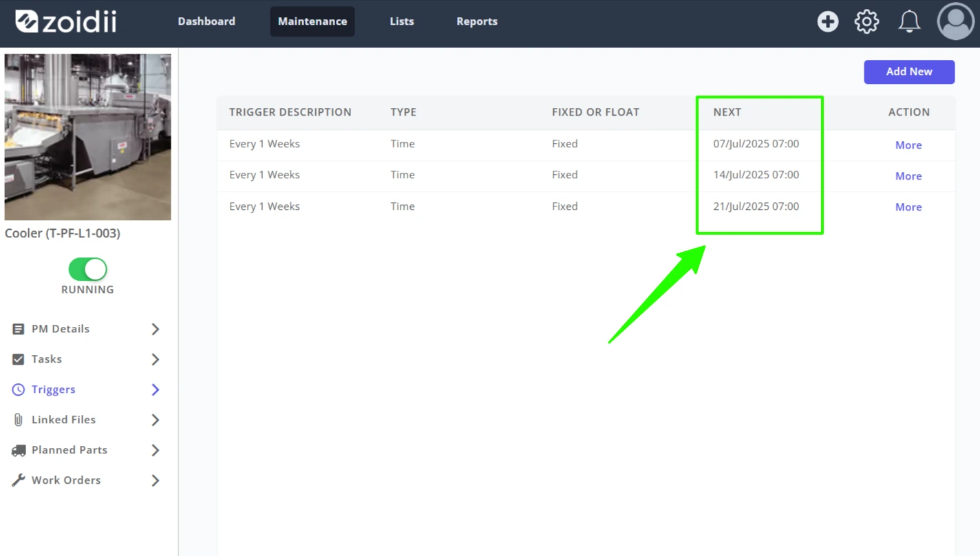Expand Linked Files chevron

[x=156, y=420]
